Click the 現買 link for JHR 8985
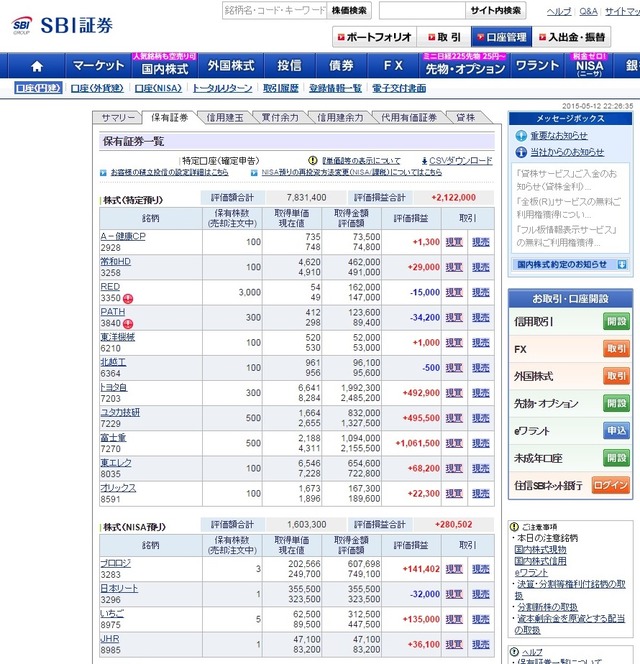This screenshot has width=640, height=664. coord(454,645)
